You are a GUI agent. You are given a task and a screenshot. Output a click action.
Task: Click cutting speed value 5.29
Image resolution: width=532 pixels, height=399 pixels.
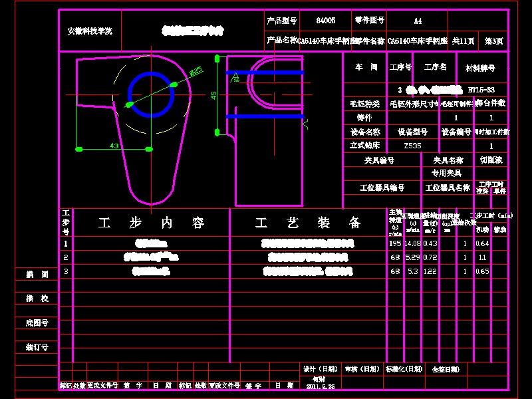point(412,257)
